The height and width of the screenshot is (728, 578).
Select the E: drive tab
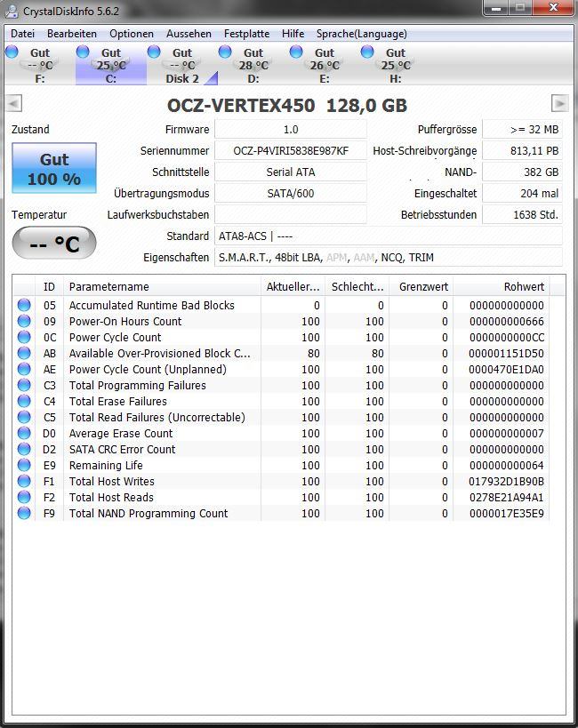(x=325, y=65)
